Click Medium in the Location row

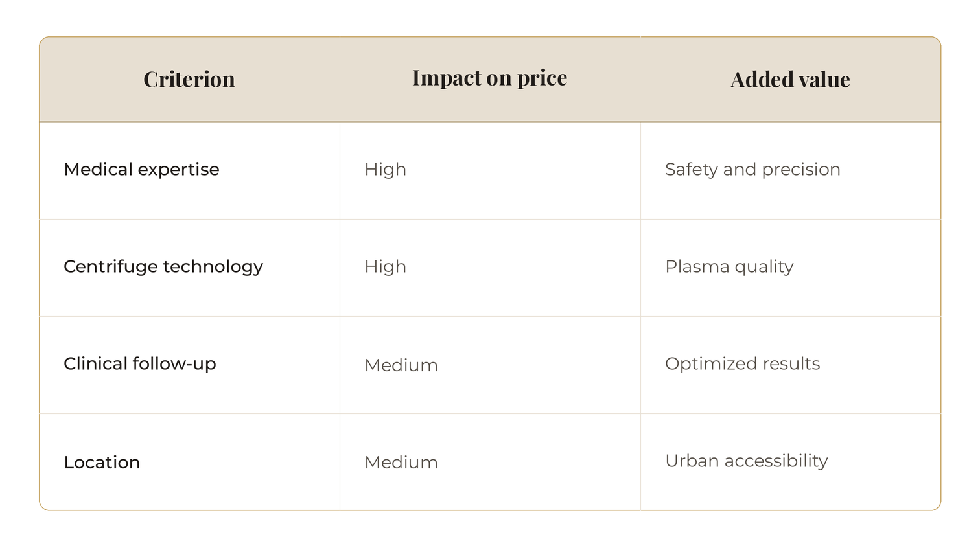point(401,463)
